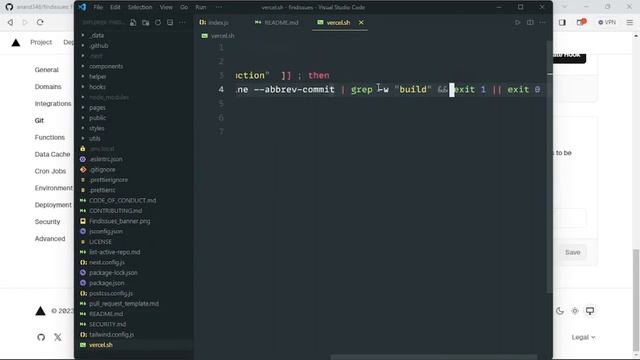Open Domains settings in Vercel sidebar
Viewport: 640px width, 360px height.
coord(48,87)
